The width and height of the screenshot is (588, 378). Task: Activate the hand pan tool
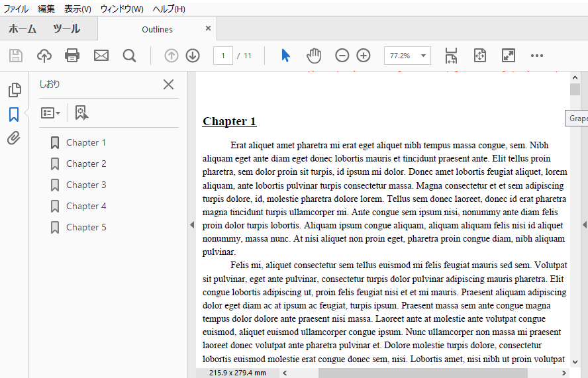314,56
